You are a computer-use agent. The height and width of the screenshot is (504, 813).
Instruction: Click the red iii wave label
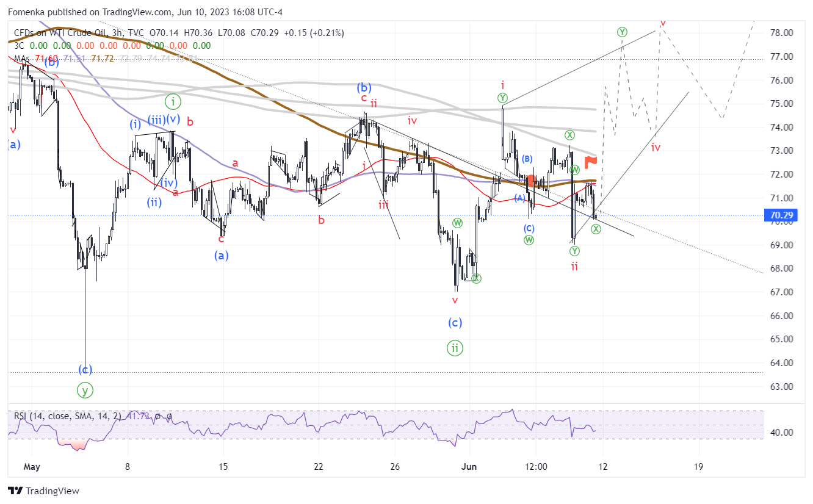pyautogui.click(x=383, y=205)
